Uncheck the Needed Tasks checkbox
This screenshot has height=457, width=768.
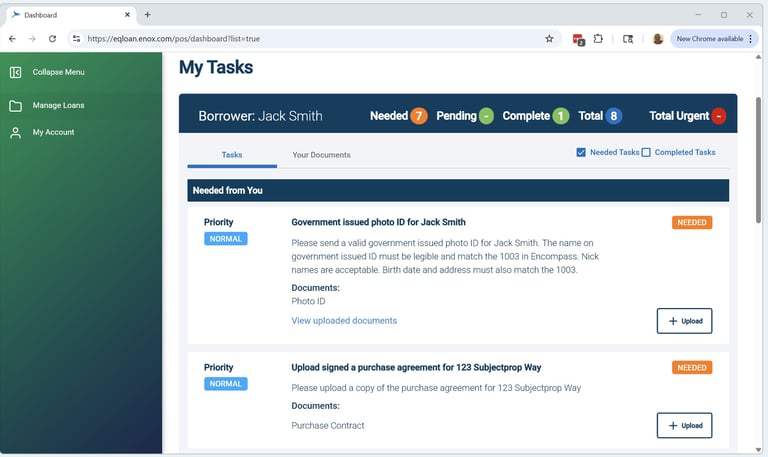pyautogui.click(x=581, y=152)
